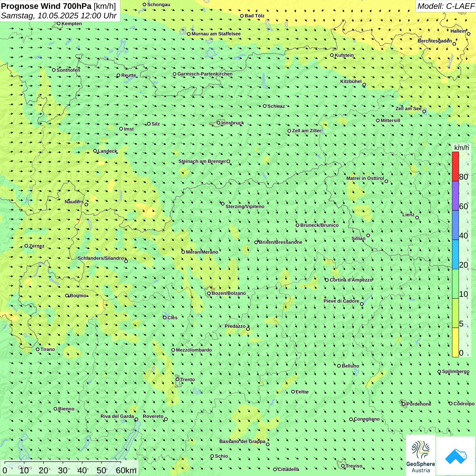Click the "Bruneck/Brunico" label

319,225
